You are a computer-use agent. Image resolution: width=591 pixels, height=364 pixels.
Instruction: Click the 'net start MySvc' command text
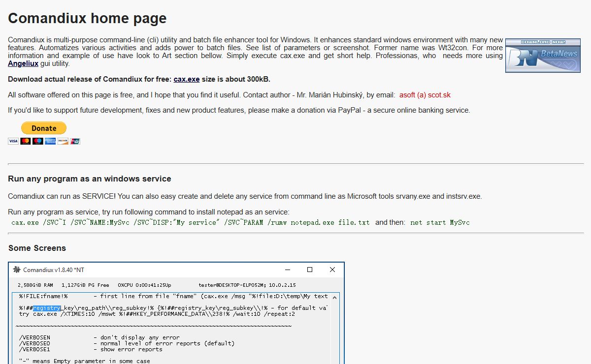point(440,222)
